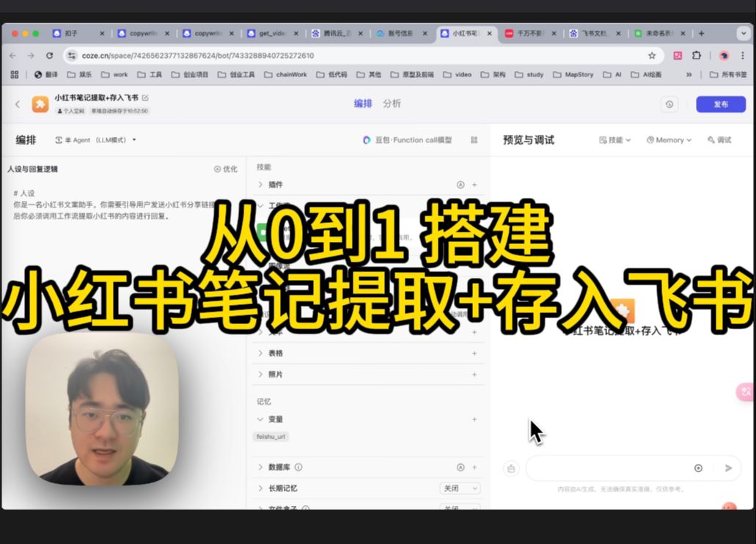Viewport: 756px width, 544px height.
Task: Click auto-add icon in the 插件 row
Action: (x=460, y=185)
